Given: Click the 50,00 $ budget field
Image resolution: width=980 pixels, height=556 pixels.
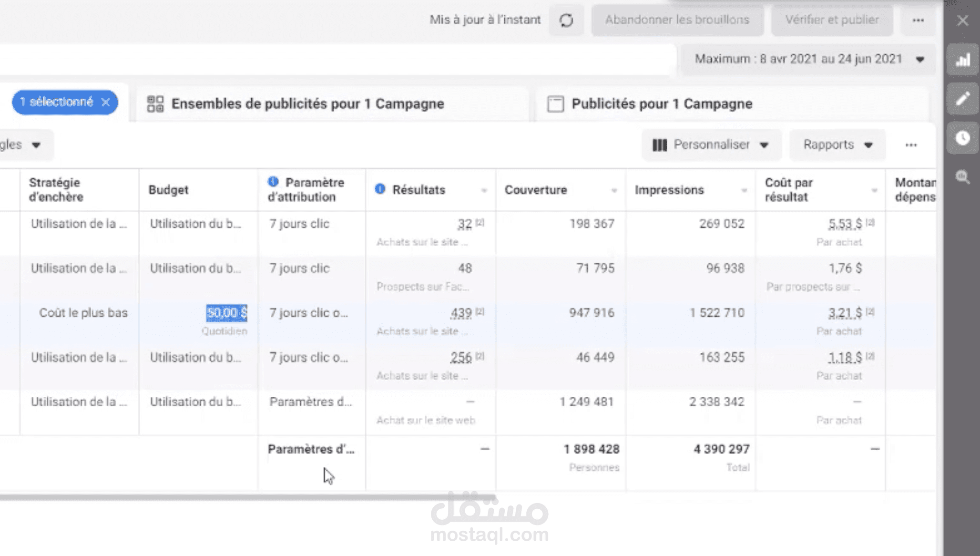Looking at the screenshot, I should tap(226, 313).
